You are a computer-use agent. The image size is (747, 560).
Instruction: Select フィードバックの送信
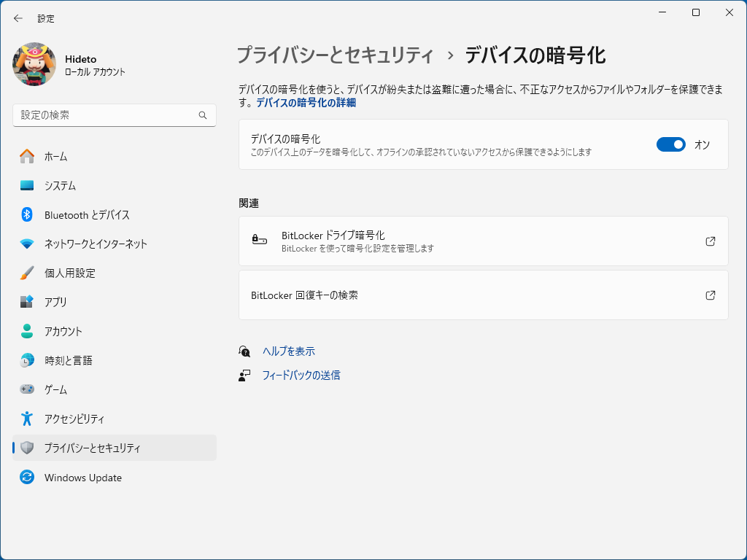301,374
